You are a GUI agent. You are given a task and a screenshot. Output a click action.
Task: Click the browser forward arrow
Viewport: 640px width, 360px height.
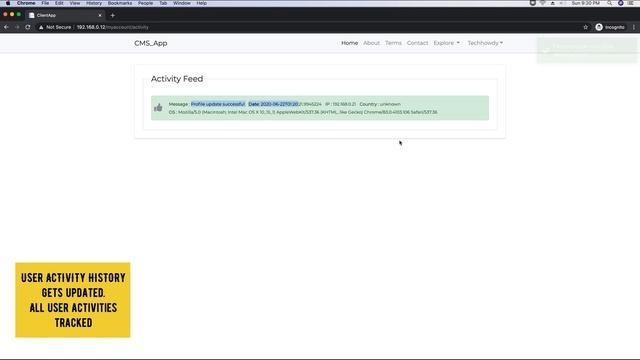(17, 27)
